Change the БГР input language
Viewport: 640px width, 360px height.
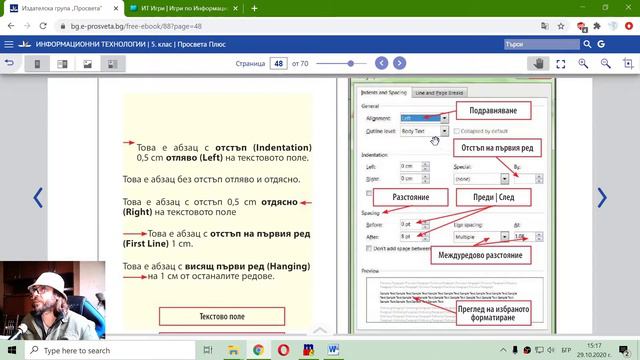[x=567, y=350]
